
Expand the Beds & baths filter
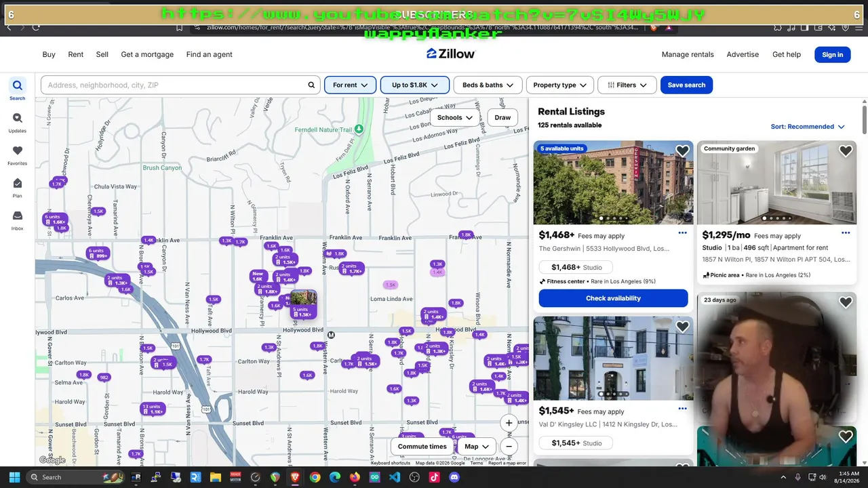(x=488, y=85)
